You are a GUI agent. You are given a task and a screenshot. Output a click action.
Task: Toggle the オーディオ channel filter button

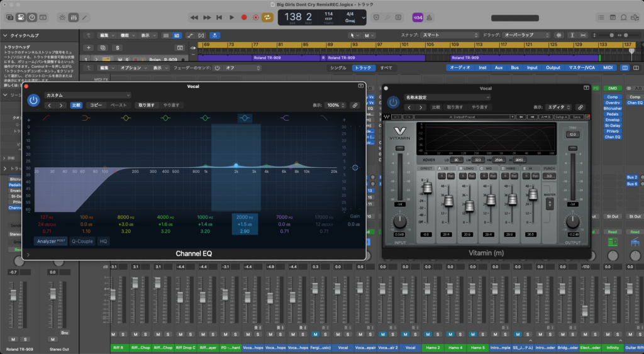[x=460, y=68]
